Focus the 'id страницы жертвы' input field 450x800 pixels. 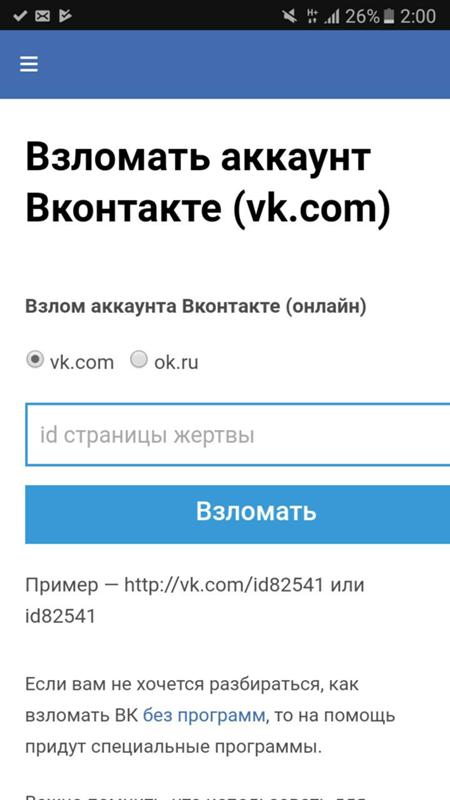point(237,435)
